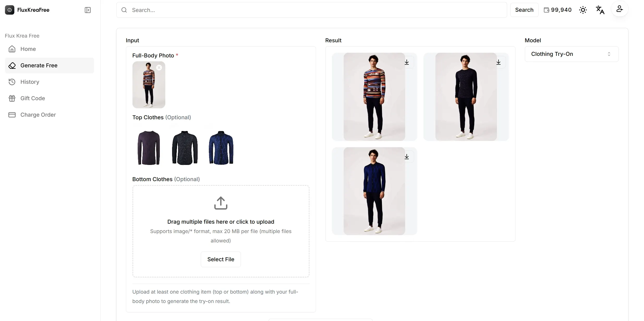Screen dimensions: 644x321
Task: Open the language translation menu
Action: point(600,10)
